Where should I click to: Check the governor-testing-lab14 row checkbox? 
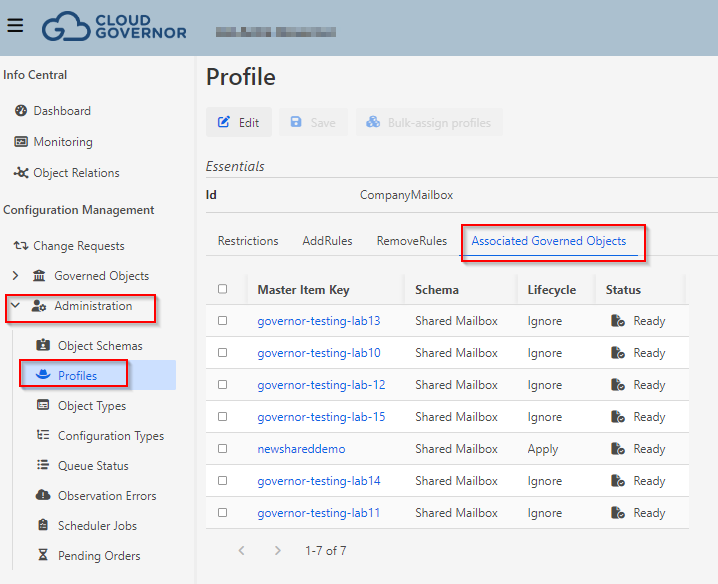(x=223, y=480)
